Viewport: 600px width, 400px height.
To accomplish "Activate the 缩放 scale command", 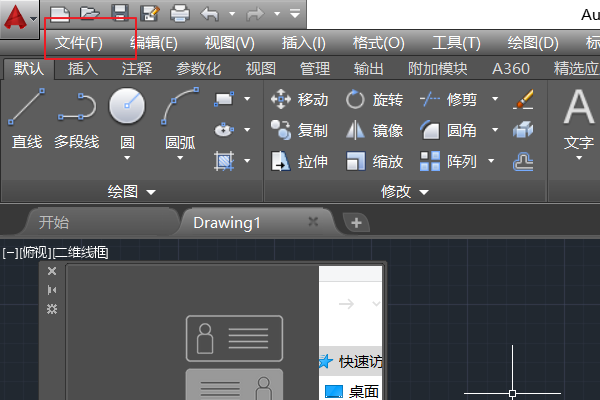I will (374, 161).
